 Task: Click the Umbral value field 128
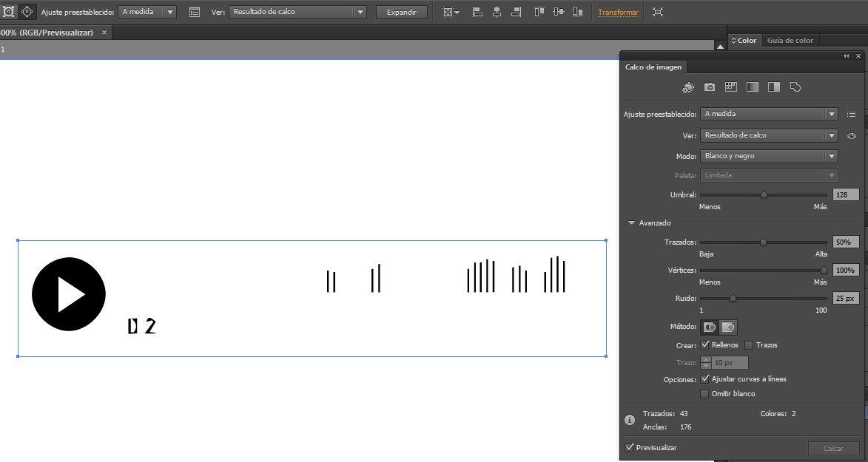pyautogui.click(x=846, y=194)
